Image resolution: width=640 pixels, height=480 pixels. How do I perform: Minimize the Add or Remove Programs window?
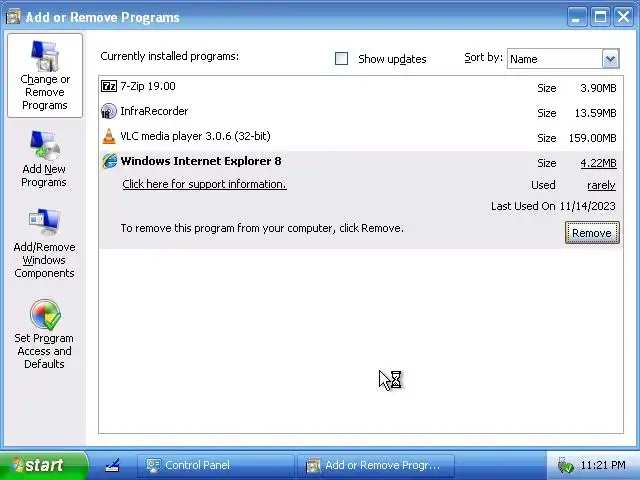click(x=576, y=17)
